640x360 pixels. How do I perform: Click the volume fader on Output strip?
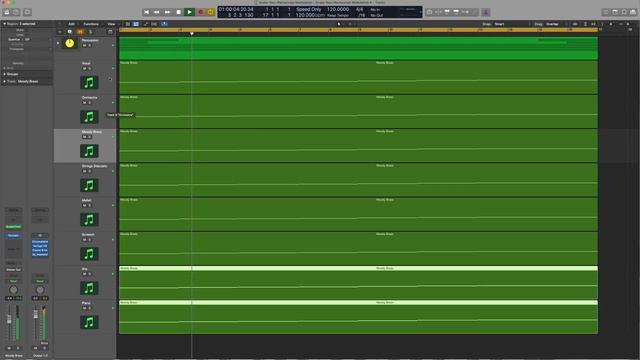[x=36, y=315]
